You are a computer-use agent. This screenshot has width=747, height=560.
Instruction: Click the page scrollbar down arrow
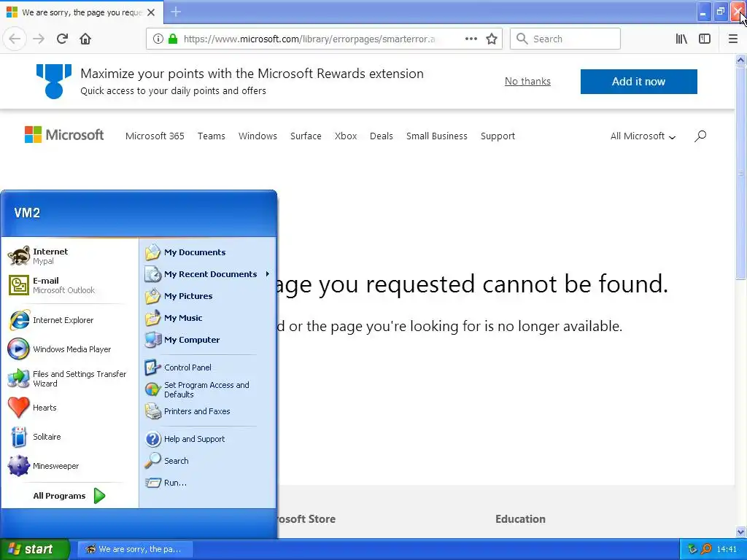coord(741,532)
